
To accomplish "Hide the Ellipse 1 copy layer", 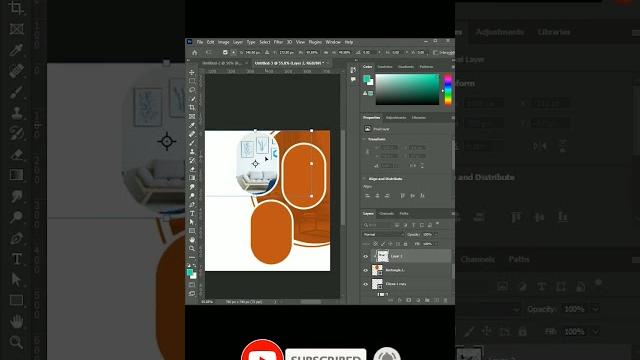I will pos(366,284).
